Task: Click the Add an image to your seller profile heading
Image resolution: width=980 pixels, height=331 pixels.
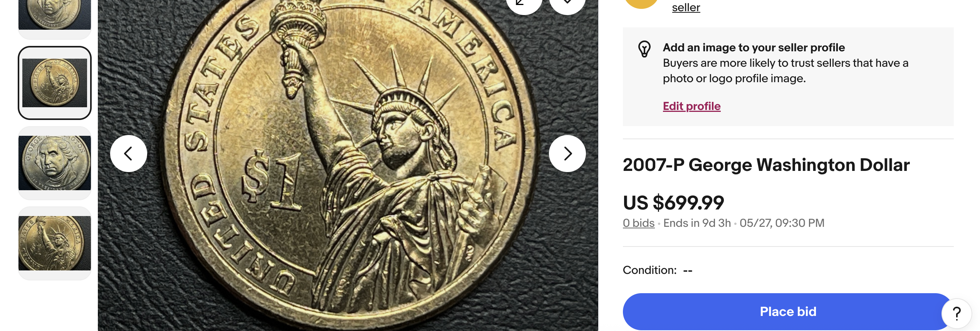Action: 754,47
